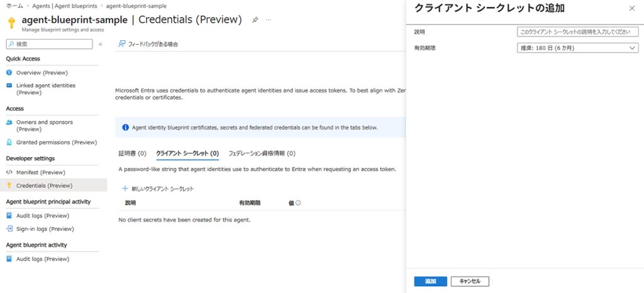Open Audit logs under Agent blueprint activity
The height and width of the screenshot is (293, 644).
tap(43, 259)
